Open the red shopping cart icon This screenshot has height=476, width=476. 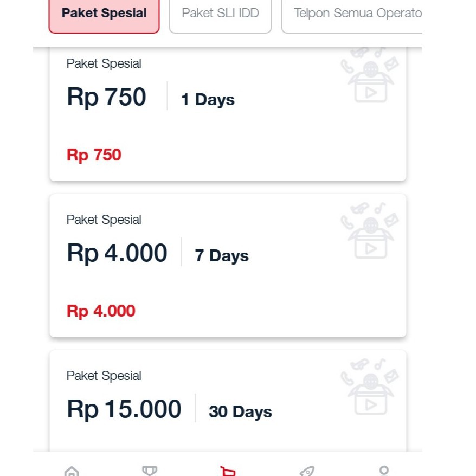[x=228, y=470]
